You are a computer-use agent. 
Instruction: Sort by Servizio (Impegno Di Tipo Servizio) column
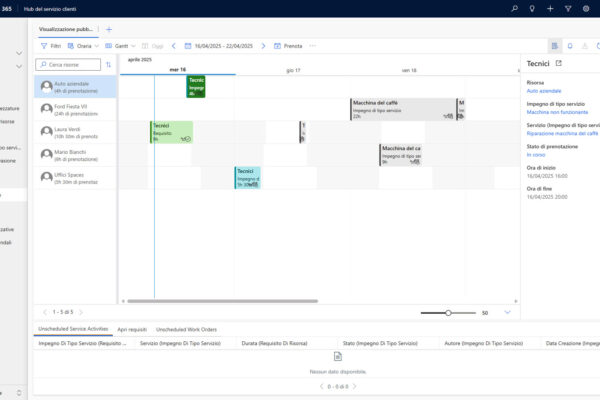pyautogui.click(x=180, y=343)
